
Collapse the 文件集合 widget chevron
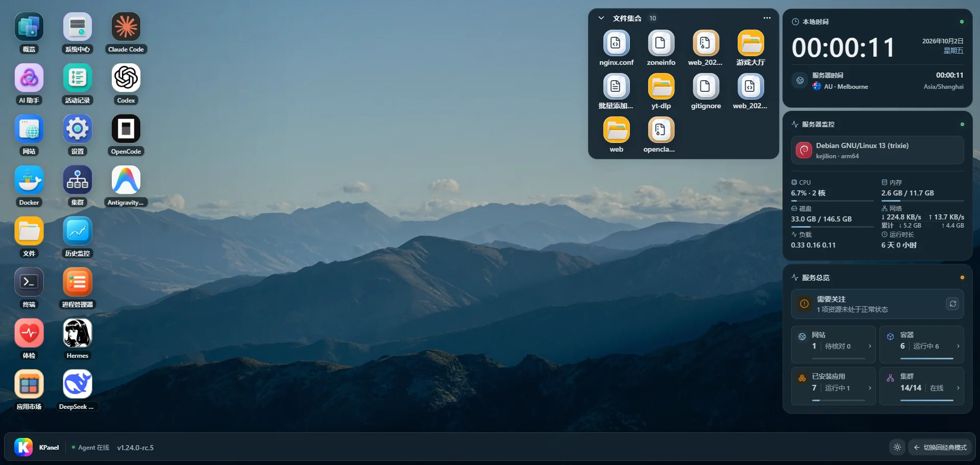tap(601, 18)
